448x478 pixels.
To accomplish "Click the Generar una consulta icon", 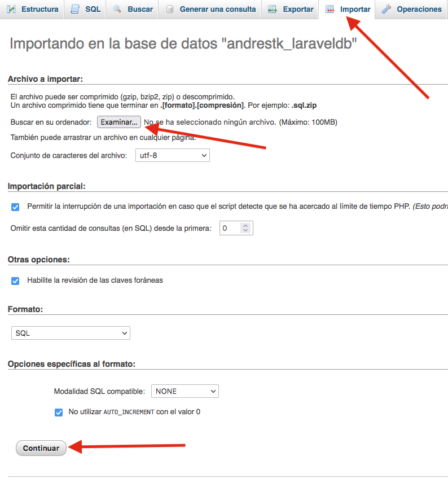I will 170,10.
